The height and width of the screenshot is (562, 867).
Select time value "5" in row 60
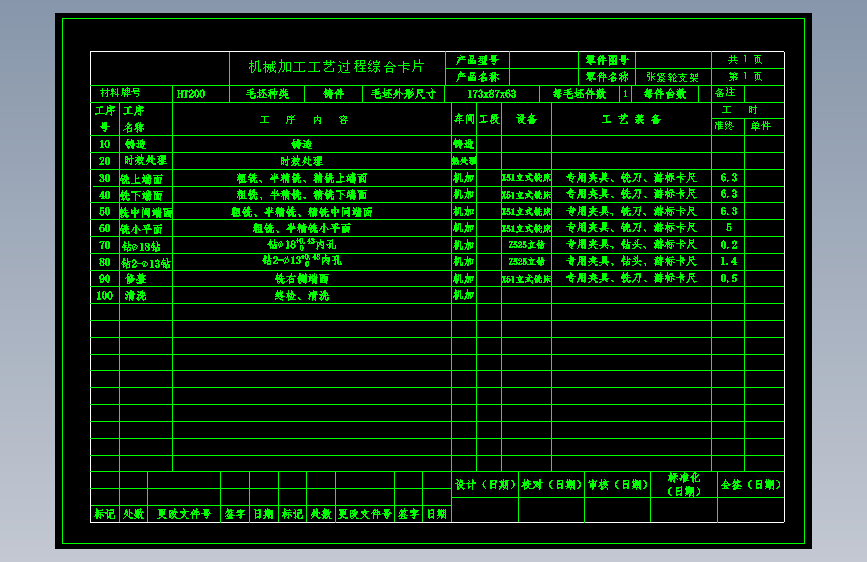[x=729, y=228]
